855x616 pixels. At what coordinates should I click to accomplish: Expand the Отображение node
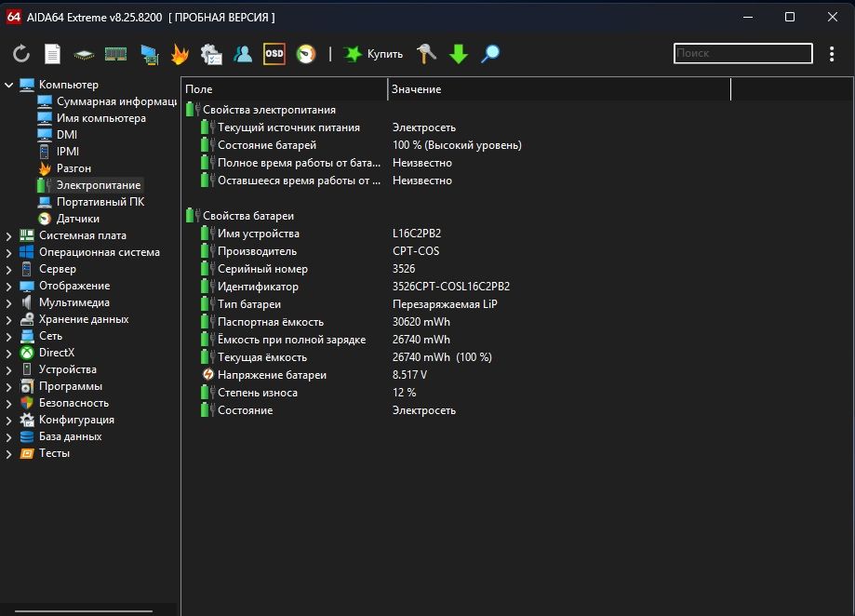coord(8,287)
